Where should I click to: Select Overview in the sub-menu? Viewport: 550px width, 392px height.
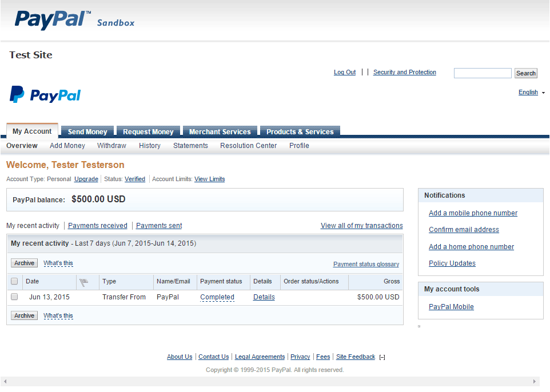pyautogui.click(x=22, y=146)
